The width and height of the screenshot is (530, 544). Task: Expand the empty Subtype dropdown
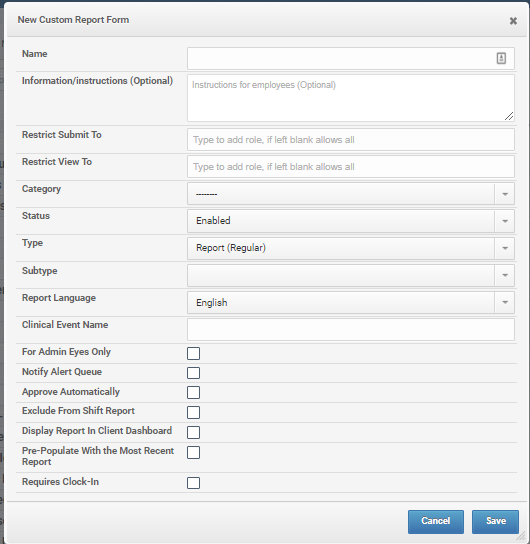point(351,275)
